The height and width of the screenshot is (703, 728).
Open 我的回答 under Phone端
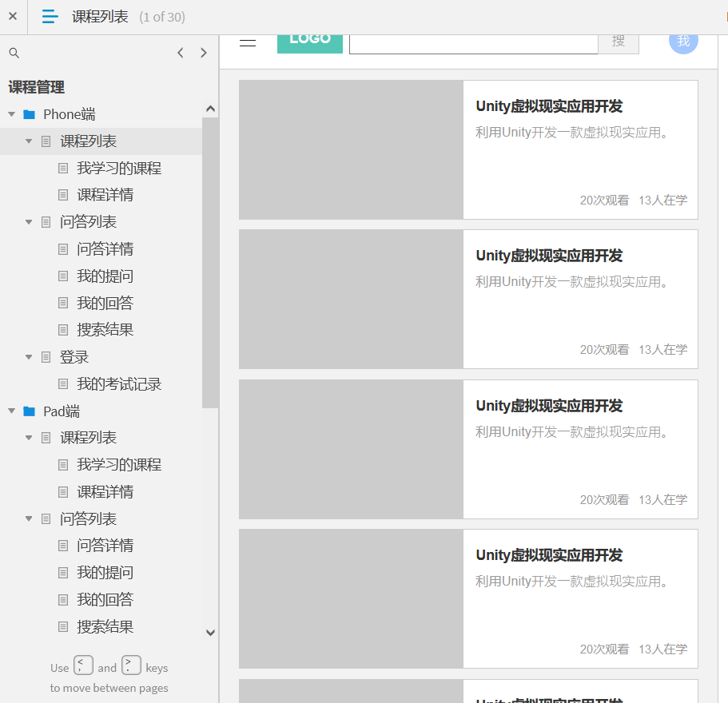click(x=105, y=303)
